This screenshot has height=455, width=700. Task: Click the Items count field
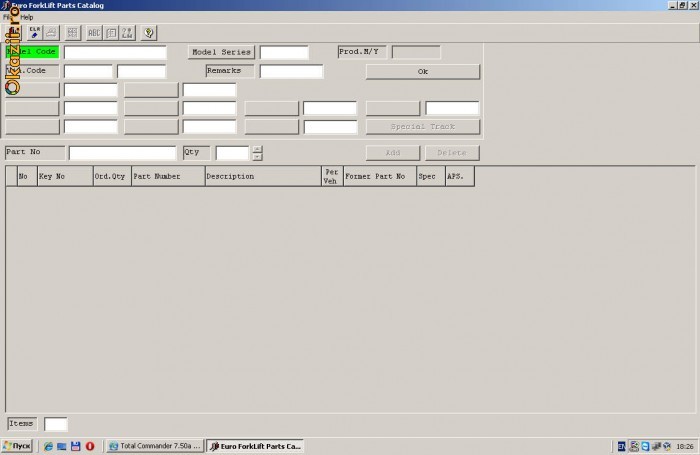pos(56,424)
